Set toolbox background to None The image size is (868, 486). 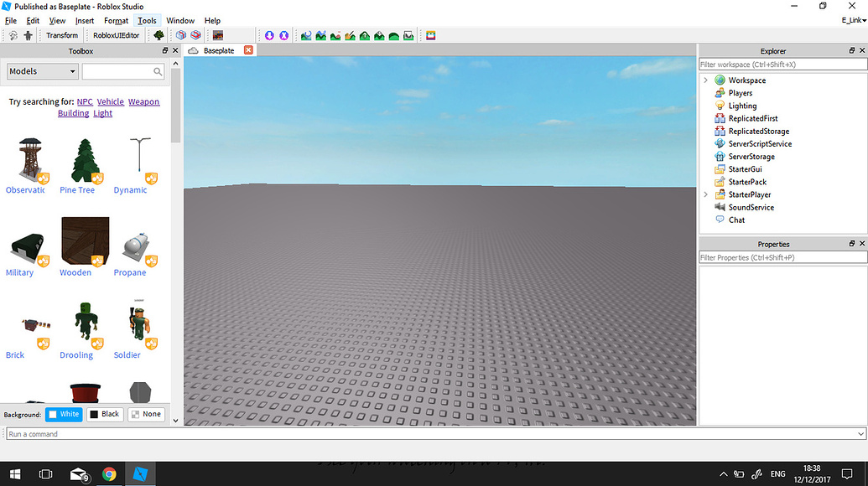click(146, 414)
